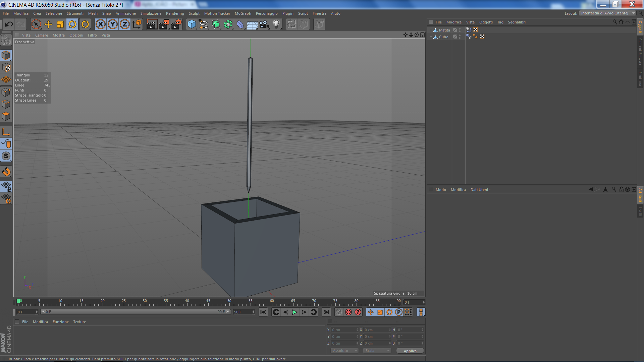This screenshot has height=362, width=644.
Task: Open the viewport Camere menu
Action: coord(42,35)
